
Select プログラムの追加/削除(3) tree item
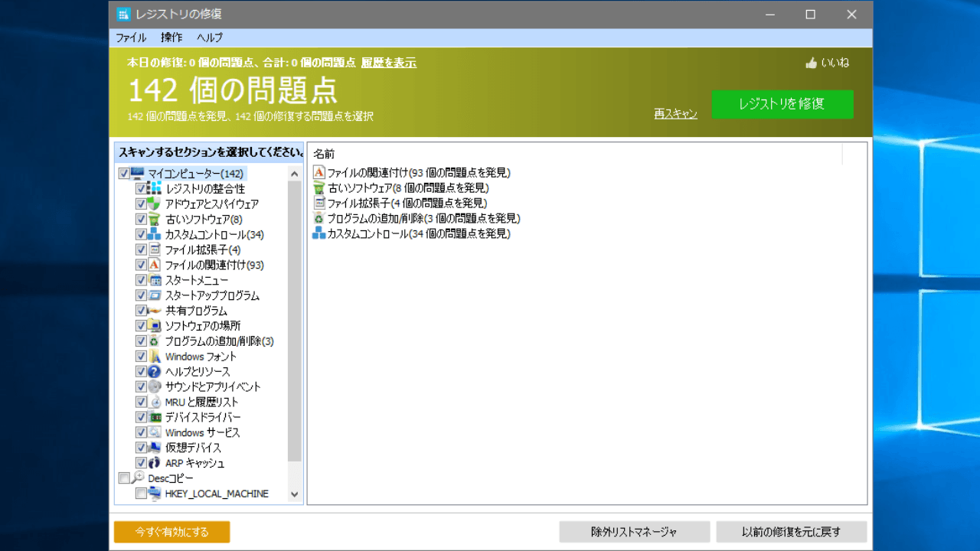click(220, 341)
